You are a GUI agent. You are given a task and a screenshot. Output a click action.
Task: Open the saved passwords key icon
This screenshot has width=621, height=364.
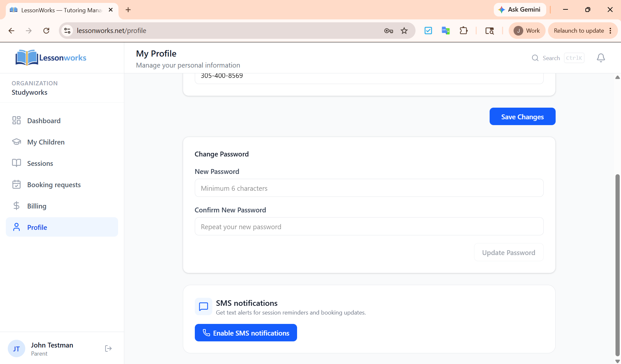click(x=389, y=31)
